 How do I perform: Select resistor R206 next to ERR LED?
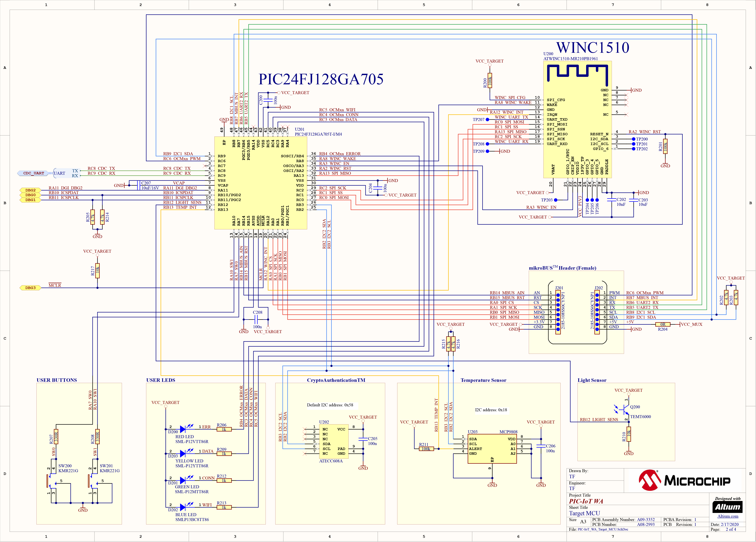coord(224,429)
